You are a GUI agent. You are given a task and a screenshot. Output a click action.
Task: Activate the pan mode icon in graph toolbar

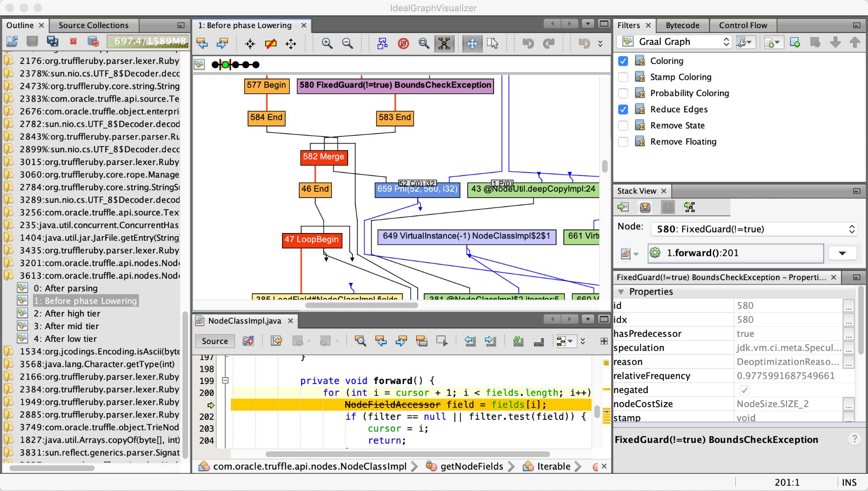point(472,43)
